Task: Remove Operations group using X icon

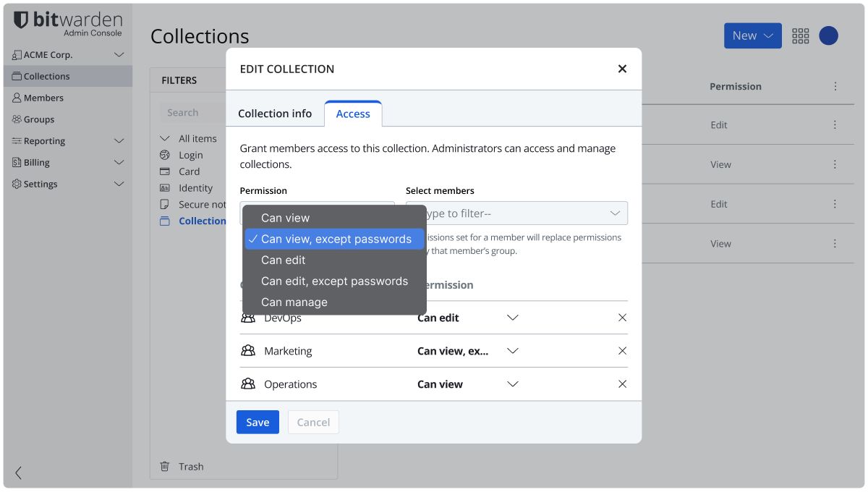Action: click(x=622, y=384)
